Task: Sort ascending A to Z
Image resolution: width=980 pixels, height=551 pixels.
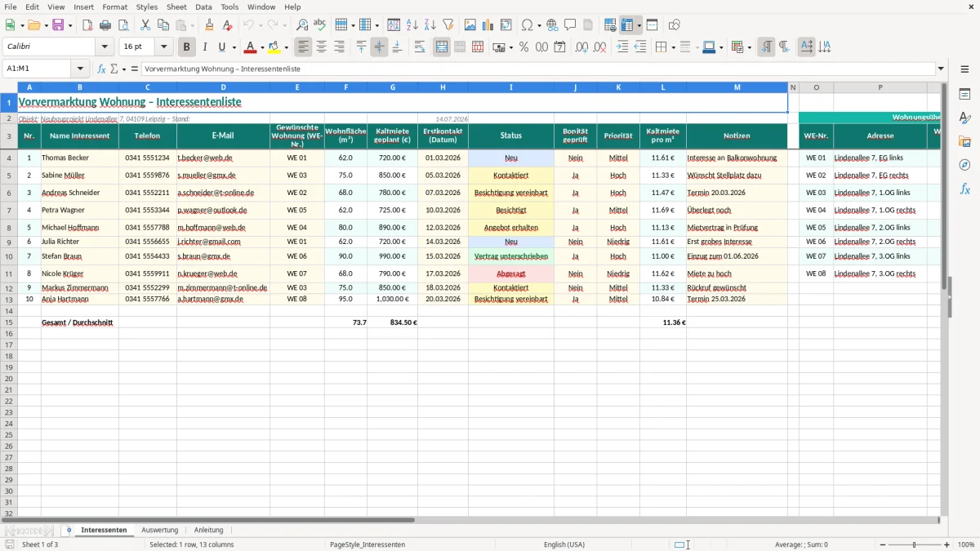Action: coord(412,25)
